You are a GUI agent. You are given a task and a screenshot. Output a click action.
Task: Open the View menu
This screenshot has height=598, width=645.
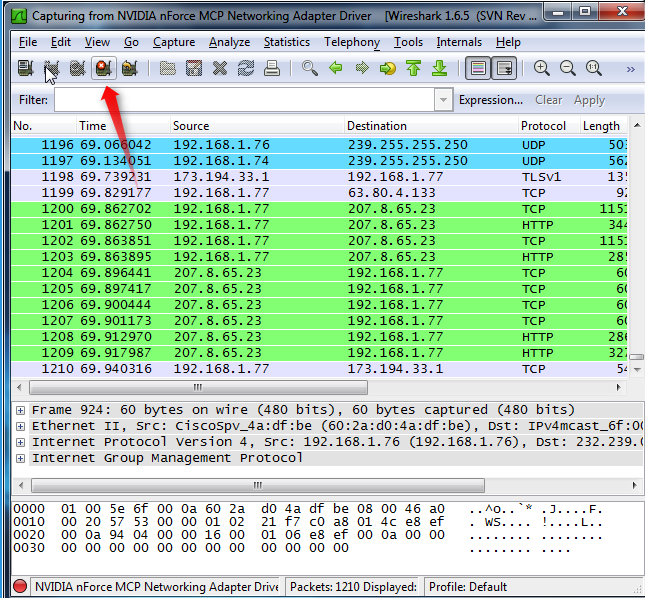coord(97,42)
